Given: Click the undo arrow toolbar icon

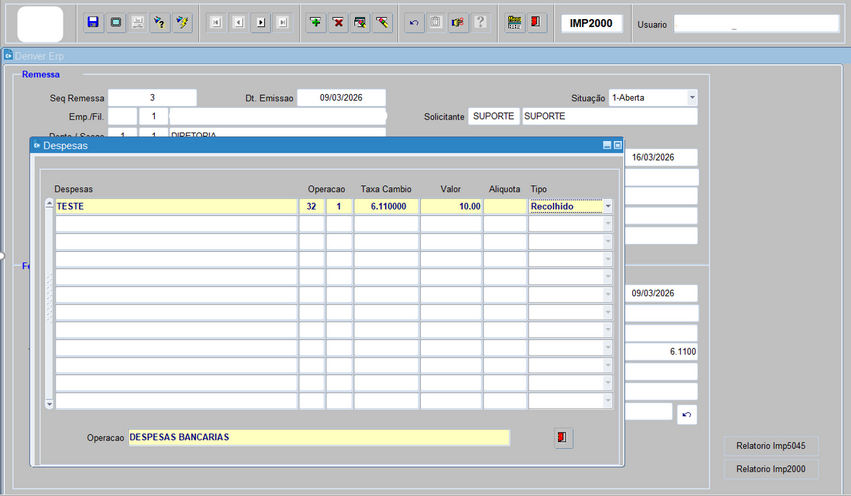Looking at the screenshot, I should [x=414, y=23].
